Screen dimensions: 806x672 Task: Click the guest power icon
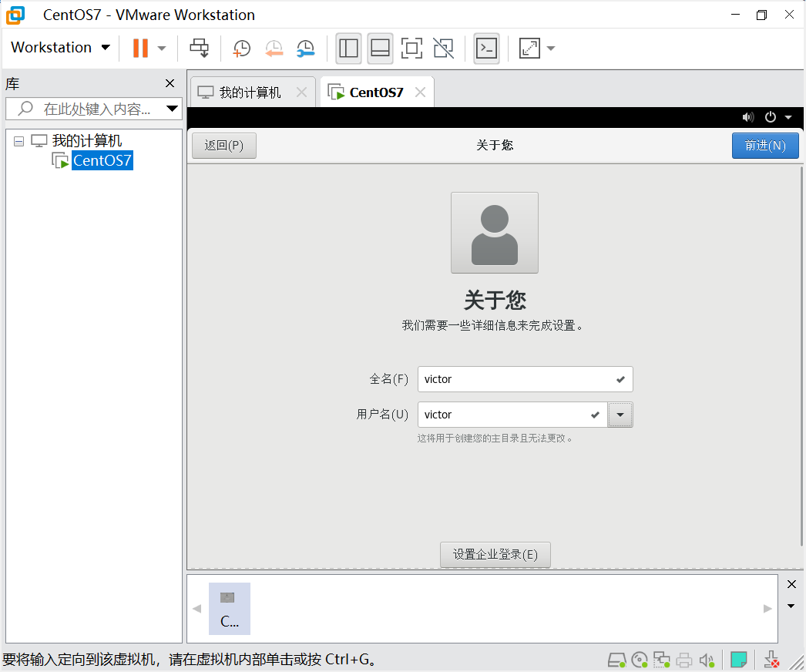[770, 117]
